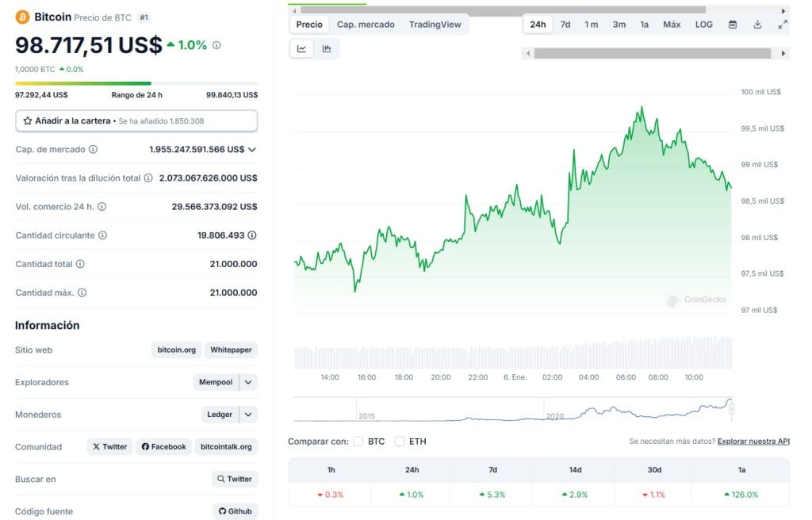Click the historical overview mini chart
812x520 pixels.
513,409
